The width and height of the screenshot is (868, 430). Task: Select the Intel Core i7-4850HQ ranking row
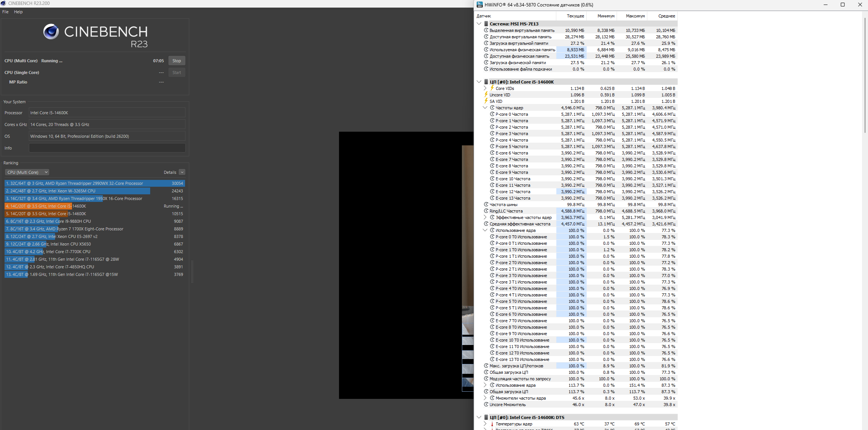(x=94, y=267)
